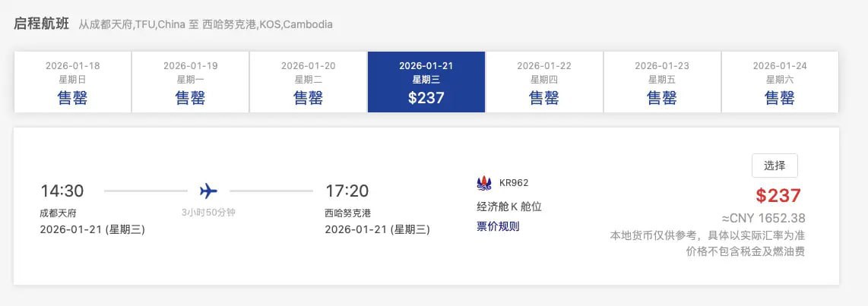
Task: Click the 启程航班 section heading
Action: coord(42,24)
